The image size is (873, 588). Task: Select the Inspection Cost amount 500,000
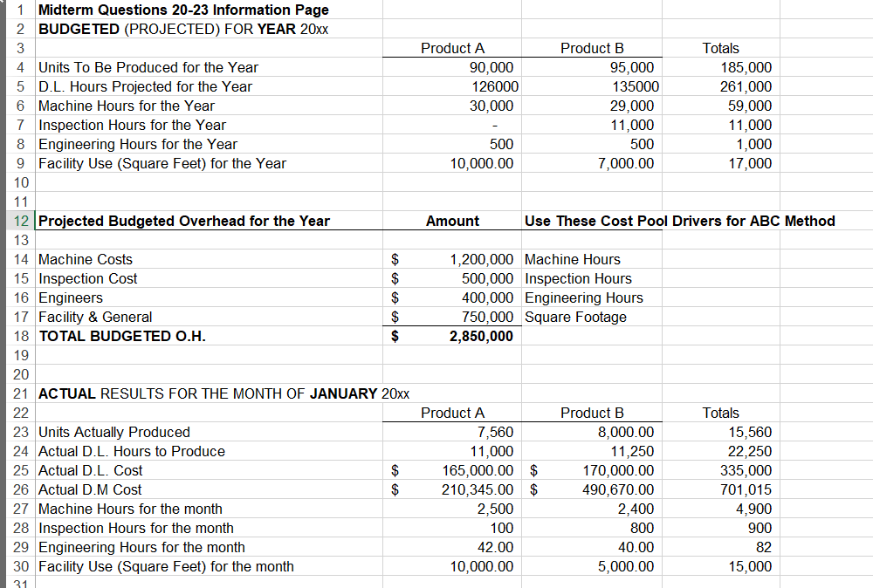pos(487,278)
